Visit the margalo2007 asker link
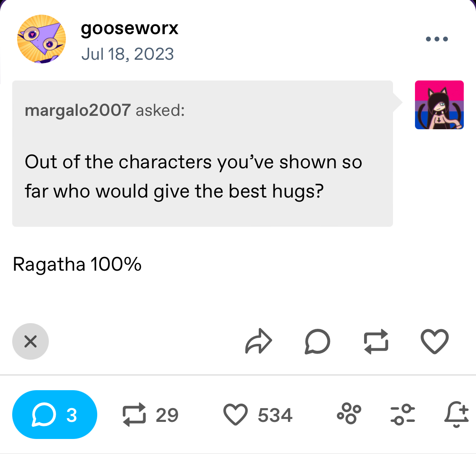 (x=78, y=110)
